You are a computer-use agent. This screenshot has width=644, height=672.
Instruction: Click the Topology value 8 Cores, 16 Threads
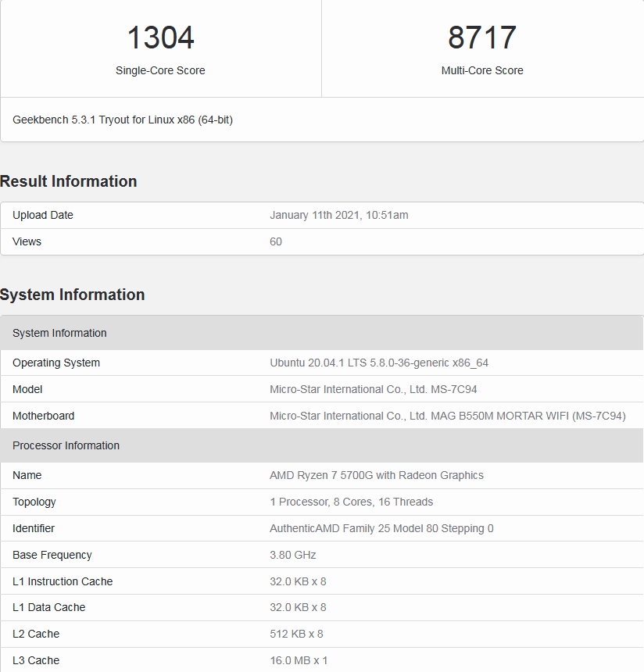pos(351,502)
